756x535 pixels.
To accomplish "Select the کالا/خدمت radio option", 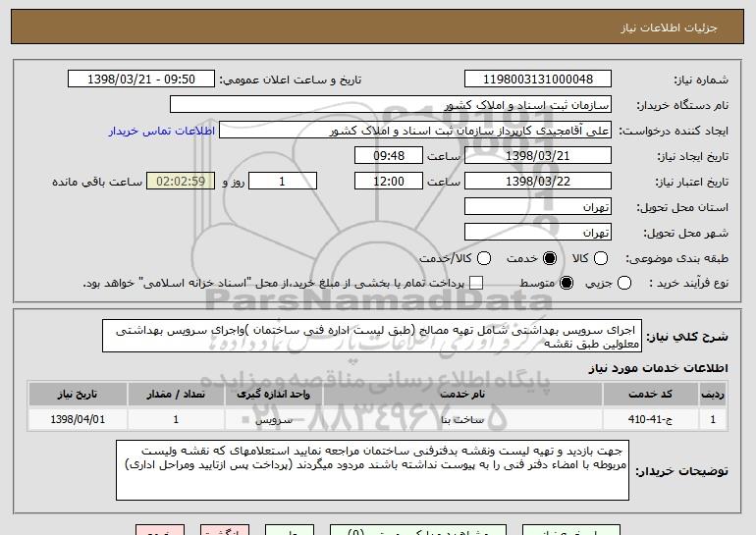I will [x=484, y=258].
